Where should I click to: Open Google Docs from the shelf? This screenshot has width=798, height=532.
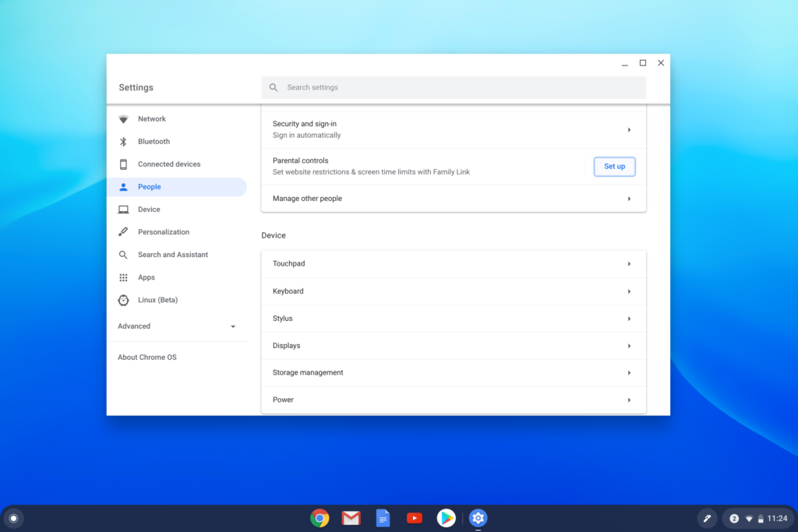coord(383,518)
